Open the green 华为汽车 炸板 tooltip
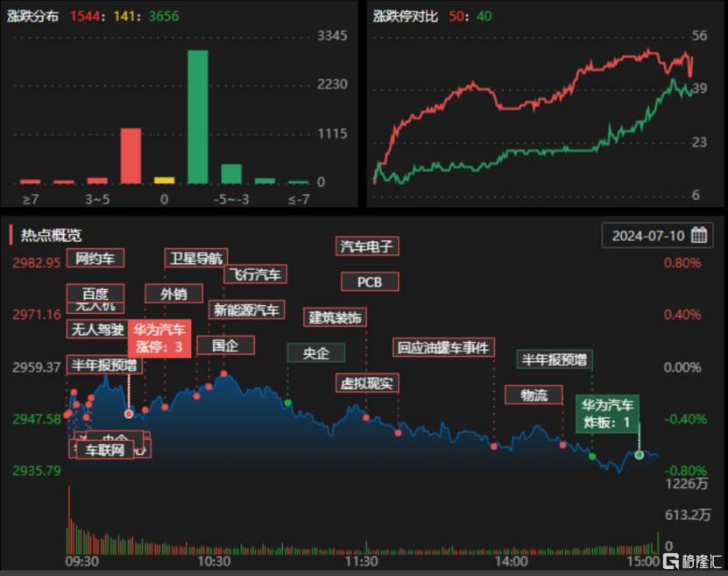 [x=608, y=414]
